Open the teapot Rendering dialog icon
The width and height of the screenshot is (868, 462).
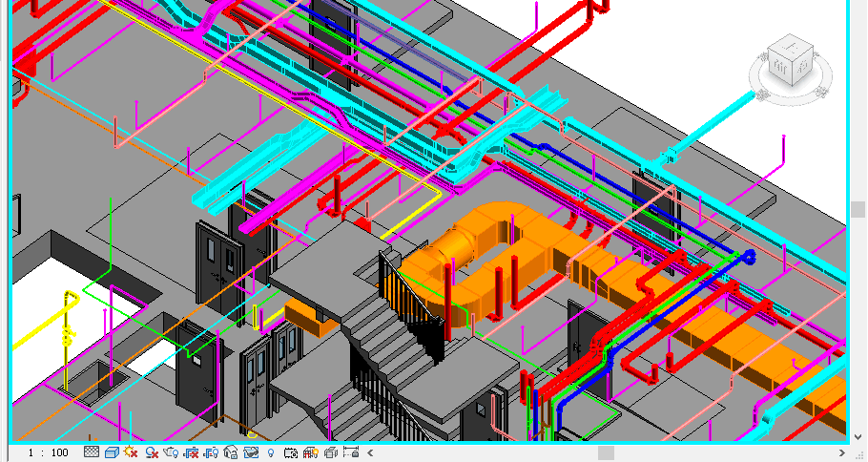click(x=171, y=452)
